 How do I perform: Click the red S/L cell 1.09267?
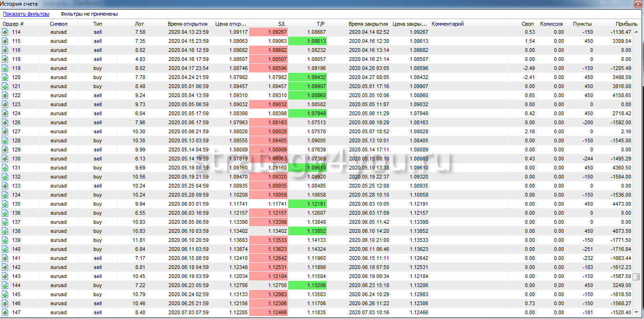tap(269, 32)
